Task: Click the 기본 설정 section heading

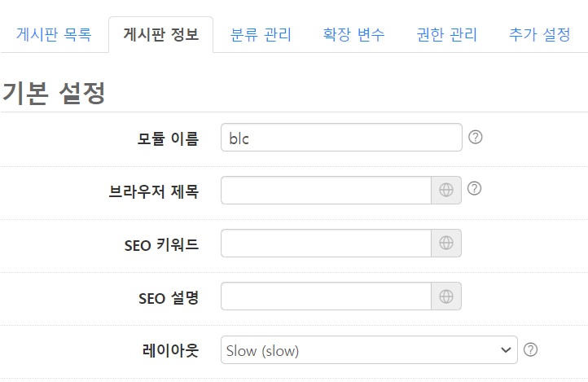Action: 54,92
